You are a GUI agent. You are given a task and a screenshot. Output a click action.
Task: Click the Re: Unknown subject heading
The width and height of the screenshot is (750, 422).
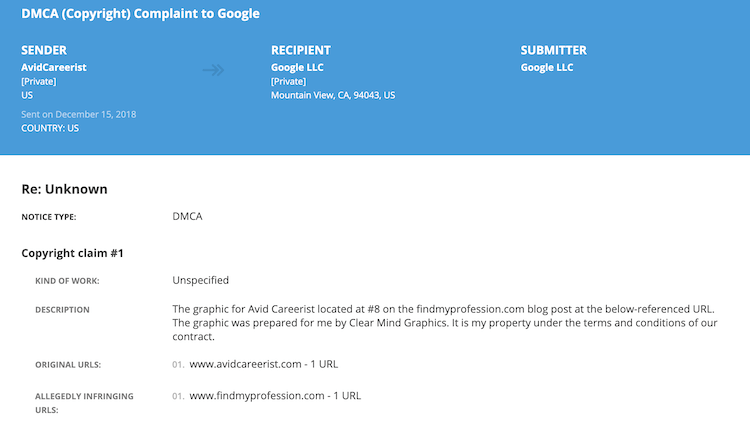64,189
